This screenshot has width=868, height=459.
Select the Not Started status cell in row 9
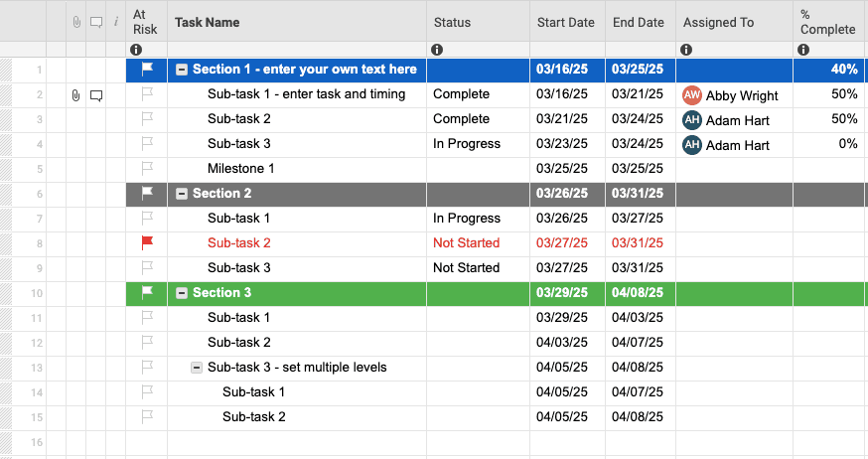click(467, 267)
